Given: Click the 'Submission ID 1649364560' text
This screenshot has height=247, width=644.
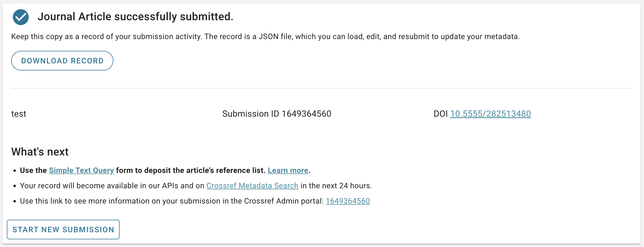Looking at the screenshot, I should click(277, 114).
